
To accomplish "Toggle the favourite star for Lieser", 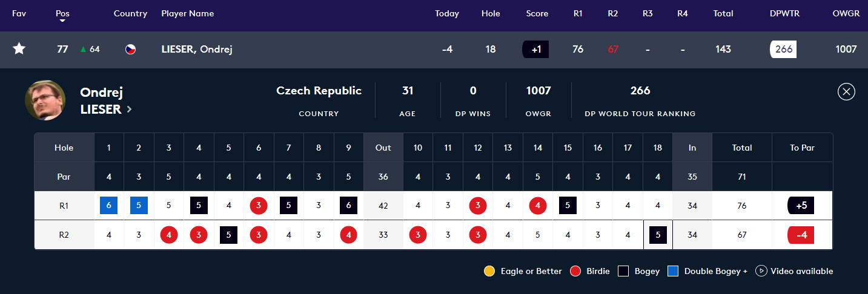I will pos(19,49).
